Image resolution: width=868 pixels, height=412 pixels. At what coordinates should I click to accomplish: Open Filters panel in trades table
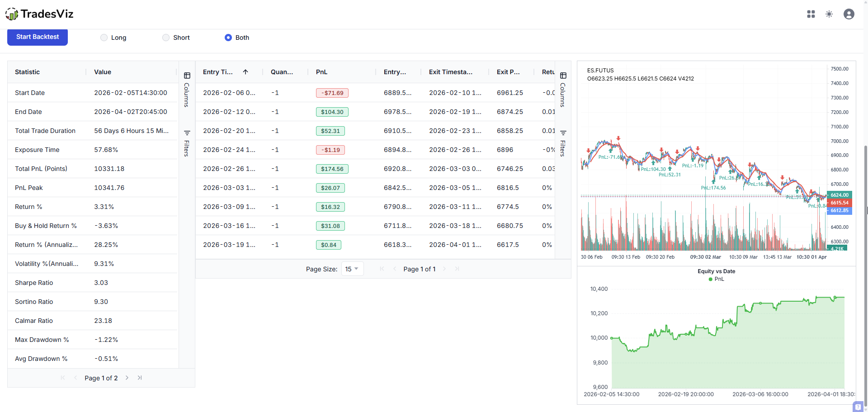coord(563,143)
